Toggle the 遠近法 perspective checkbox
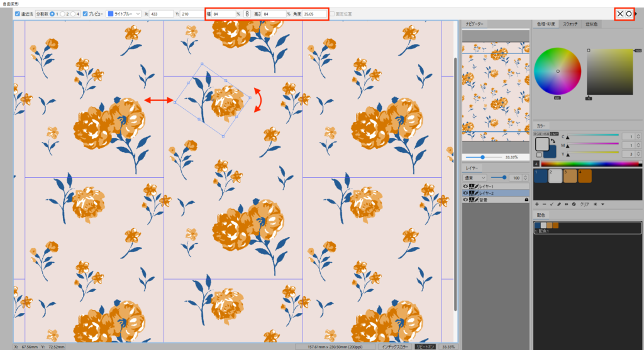 [17, 14]
